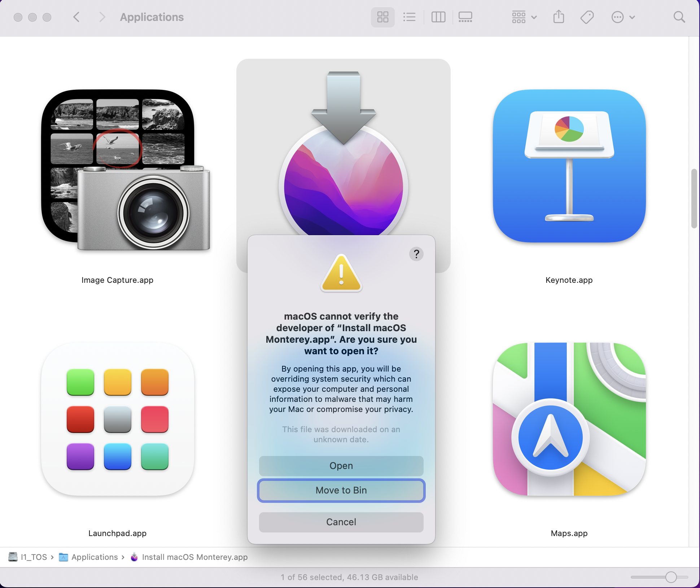
Task: Click the Open button in dialog
Action: (x=341, y=466)
